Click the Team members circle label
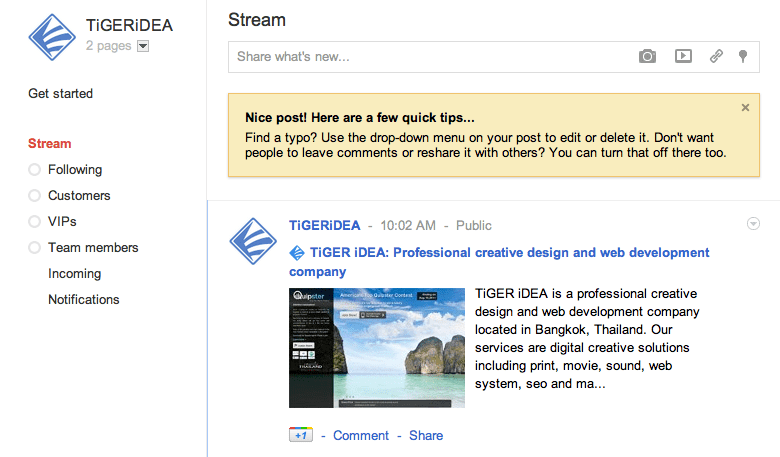This screenshot has width=780, height=457. 93,247
